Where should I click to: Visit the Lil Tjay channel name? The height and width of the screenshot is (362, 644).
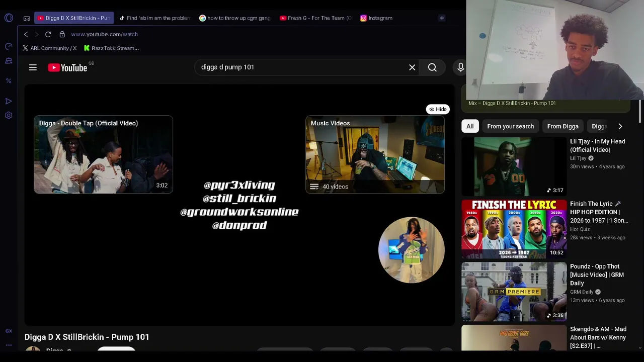578,158
